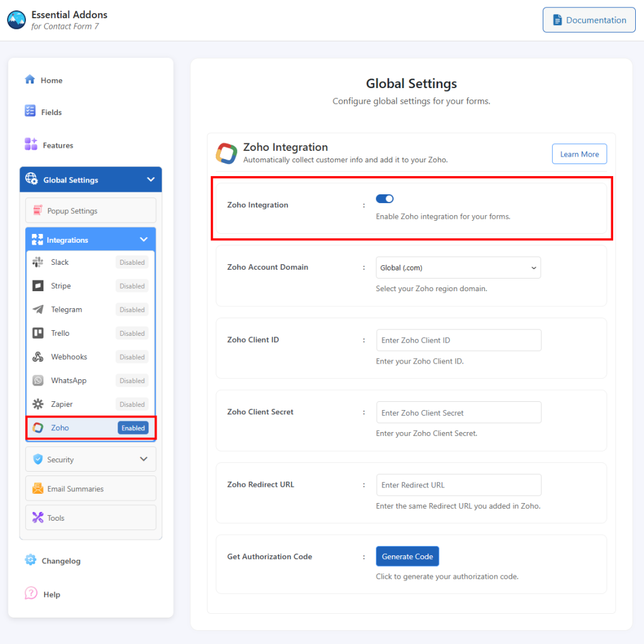Click the Help question mark icon
644x644 pixels.
coord(31,593)
